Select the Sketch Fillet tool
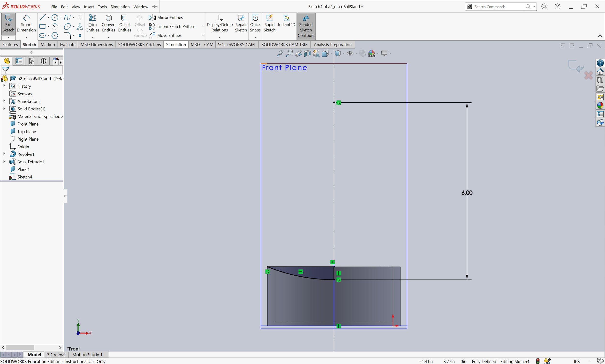Viewport: 605px width, 364px height. click(67, 36)
